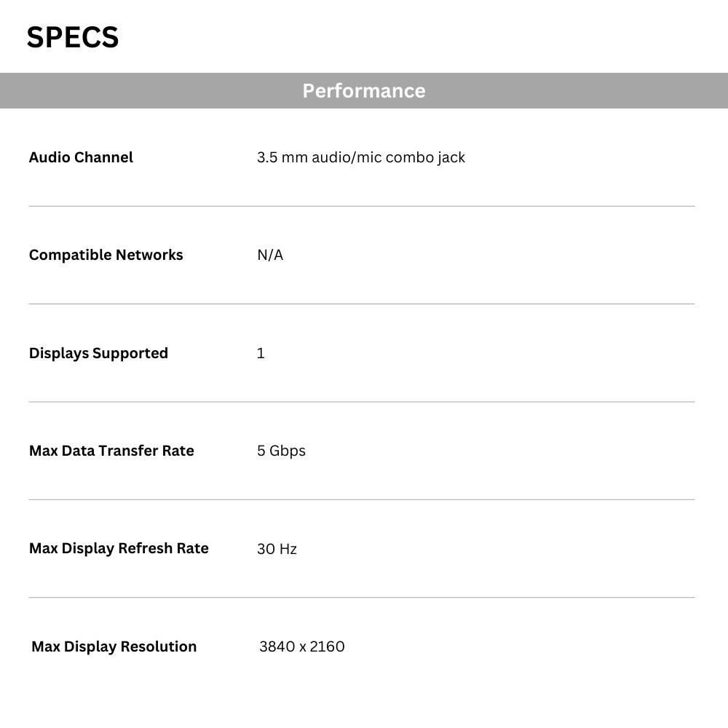Screen dimensions: 728x728
Task: Select the Displays Supported value 1
Action: pyautogui.click(x=261, y=353)
